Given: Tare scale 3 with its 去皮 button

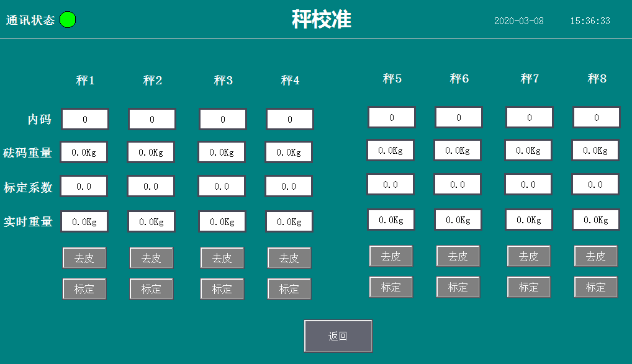Looking at the screenshot, I should [x=222, y=258].
